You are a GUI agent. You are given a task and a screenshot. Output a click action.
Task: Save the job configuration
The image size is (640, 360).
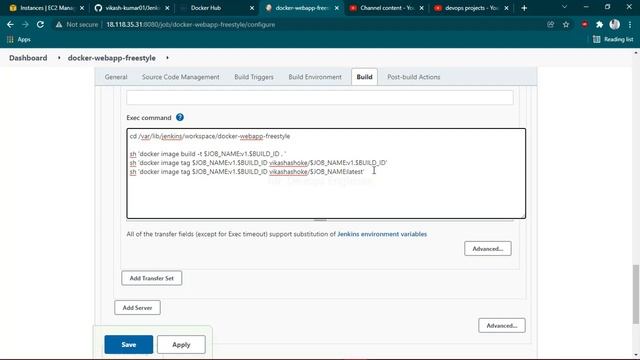point(129,344)
